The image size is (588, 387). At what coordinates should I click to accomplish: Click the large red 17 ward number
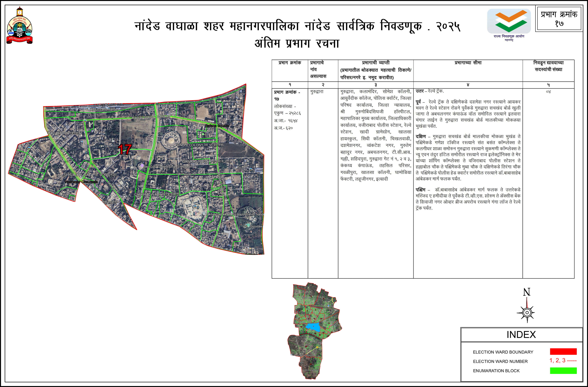point(125,149)
